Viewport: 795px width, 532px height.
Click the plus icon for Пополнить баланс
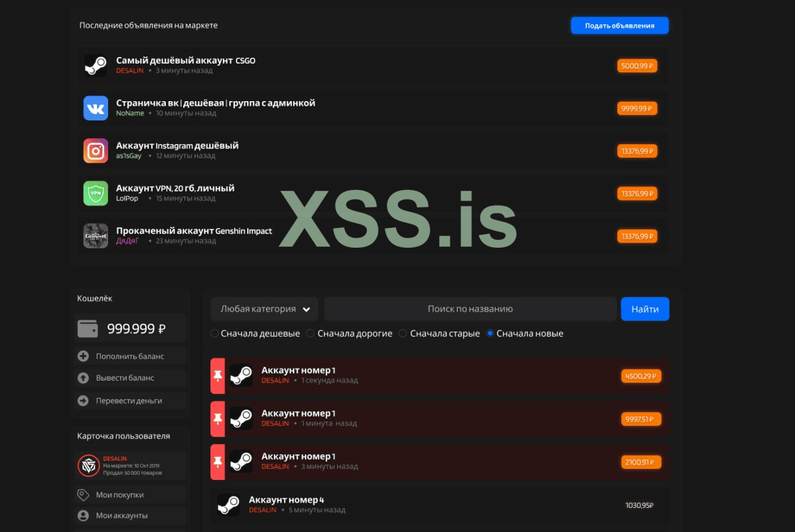click(x=83, y=356)
